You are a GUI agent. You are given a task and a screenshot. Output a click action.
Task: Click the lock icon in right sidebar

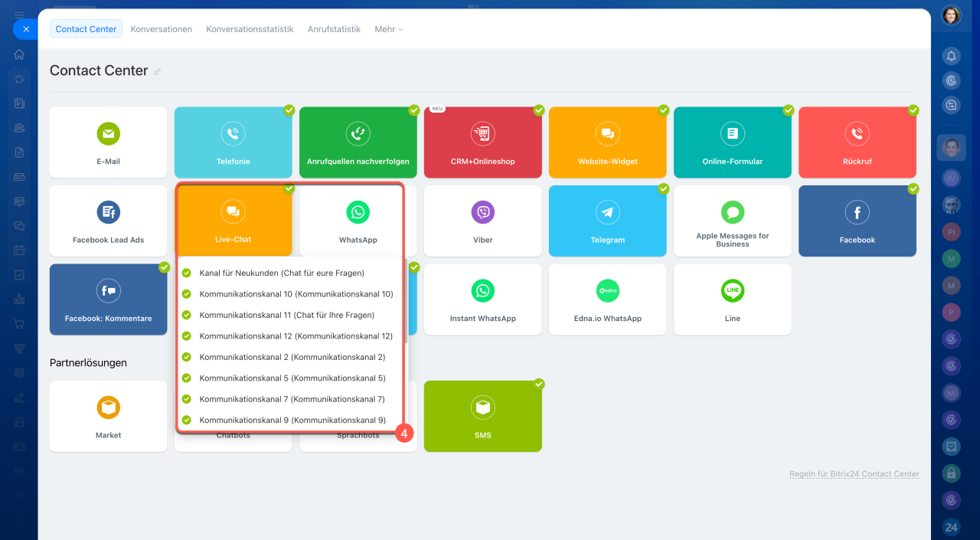point(951,473)
